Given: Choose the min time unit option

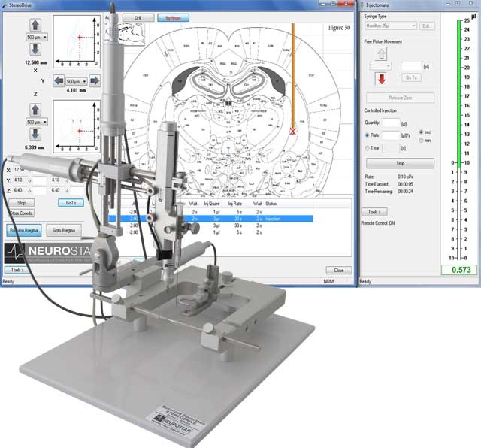Looking at the screenshot, I should (422, 141).
